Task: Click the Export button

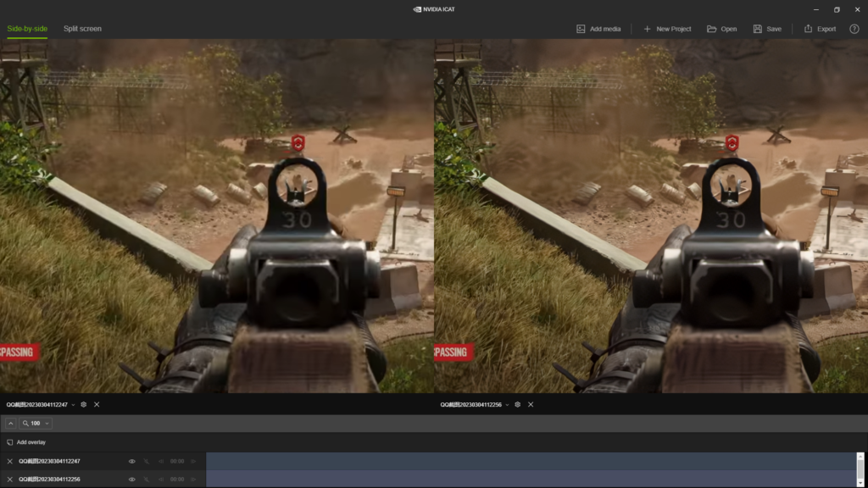Action: (x=820, y=29)
